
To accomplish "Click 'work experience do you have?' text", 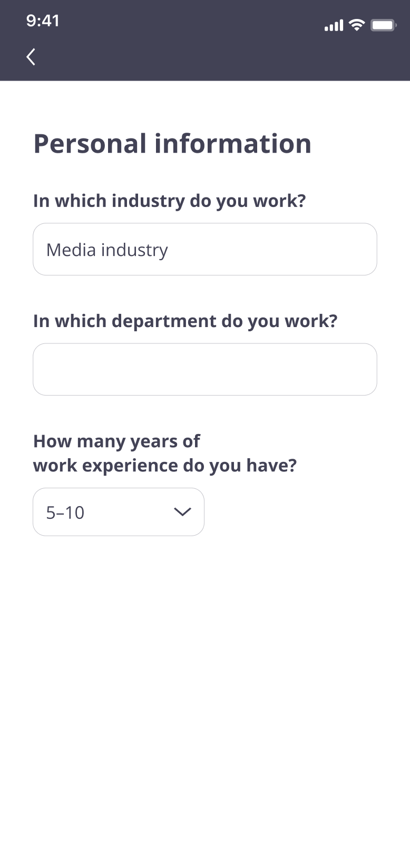I will point(165,466).
